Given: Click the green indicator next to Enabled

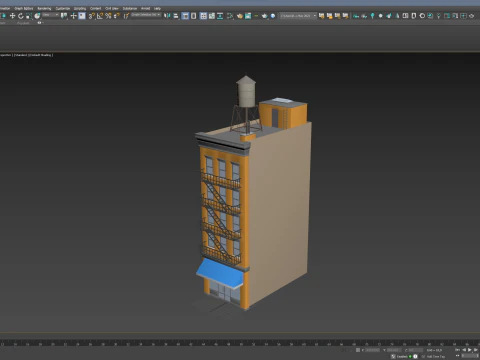Looking at the screenshot, I should [x=410, y=356].
